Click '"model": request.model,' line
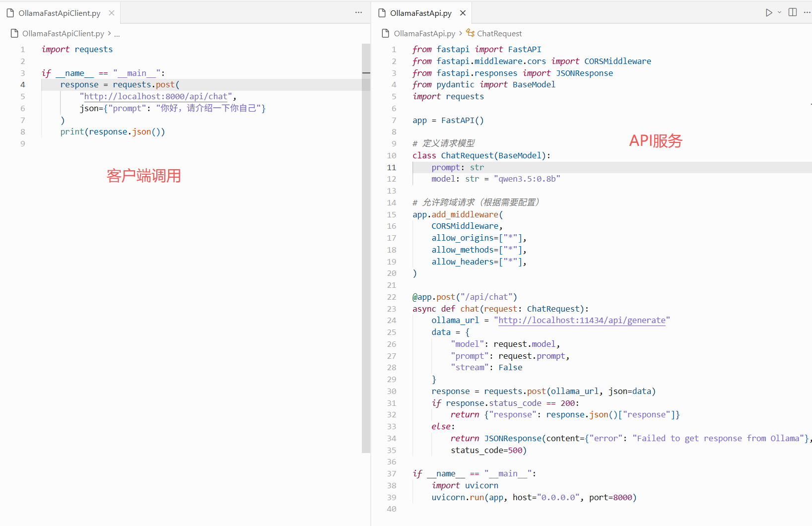This screenshot has width=812, height=526. (505, 344)
